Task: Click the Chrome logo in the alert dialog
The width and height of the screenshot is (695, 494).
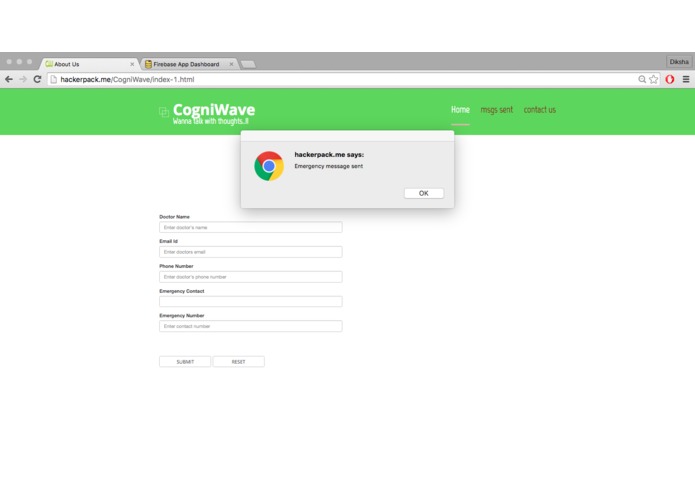Action: pos(269,166)
